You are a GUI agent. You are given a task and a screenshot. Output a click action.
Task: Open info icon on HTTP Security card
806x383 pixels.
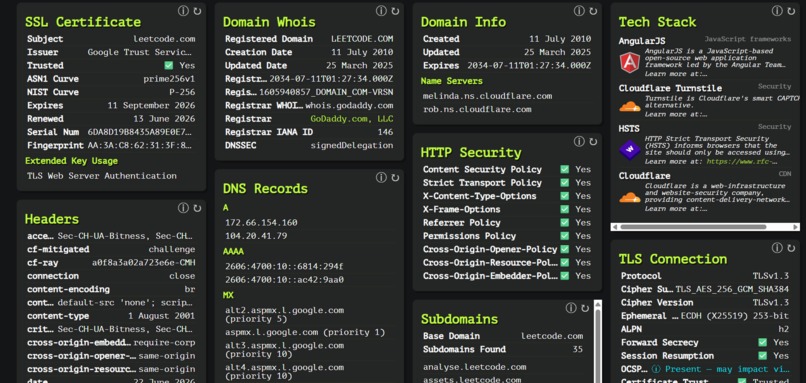tap(579, 141)
